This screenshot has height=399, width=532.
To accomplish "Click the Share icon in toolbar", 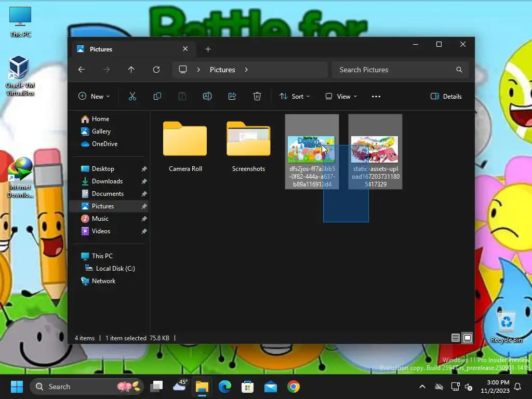I will click(x=232, y=96).
